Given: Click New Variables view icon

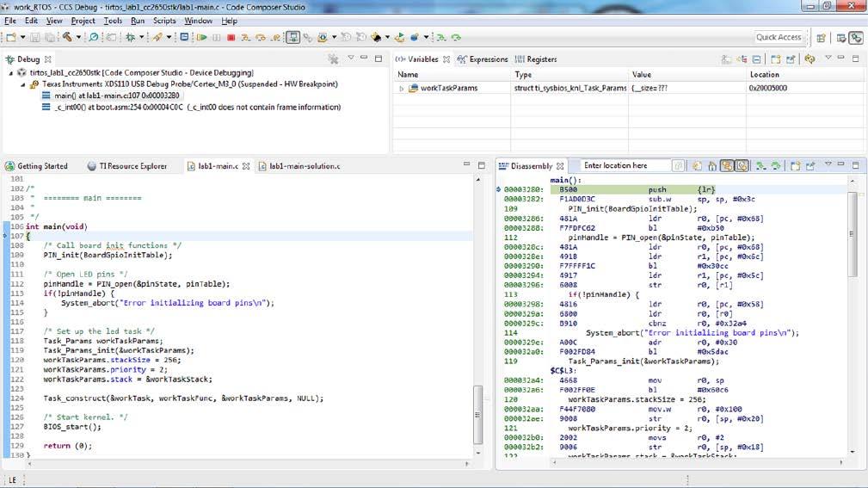Looking at the screenshot, I should tap(776, 59).
